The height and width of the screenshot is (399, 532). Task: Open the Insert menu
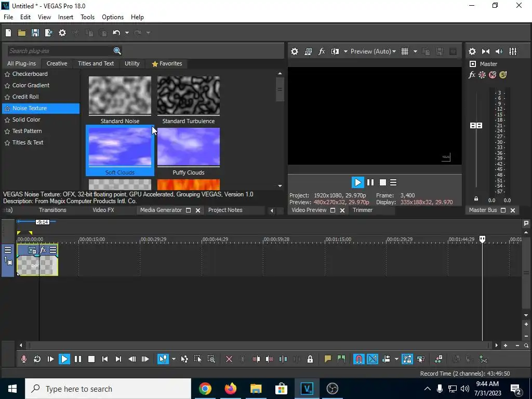click(65, 17)
